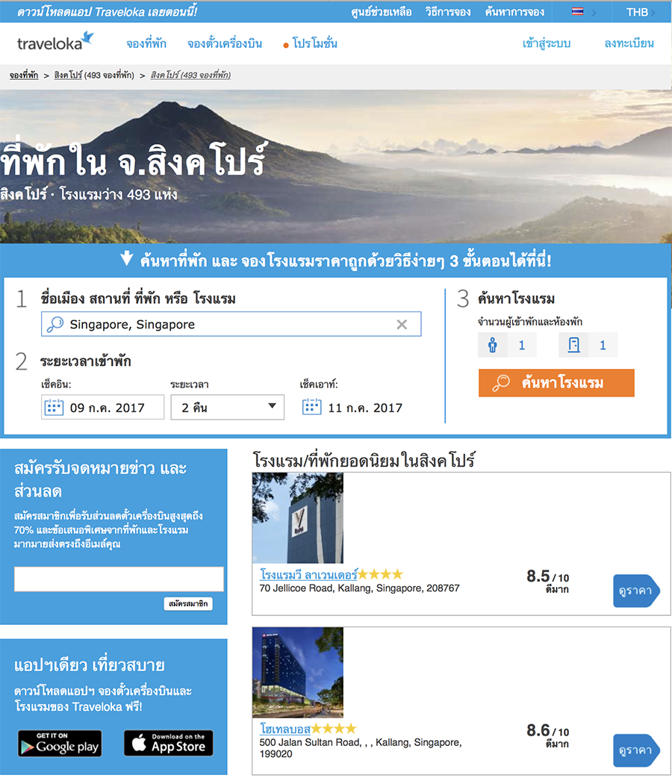Screen dimensions: 672x784
Task: Open the Google Play download badge
Action: click(60, 743)
